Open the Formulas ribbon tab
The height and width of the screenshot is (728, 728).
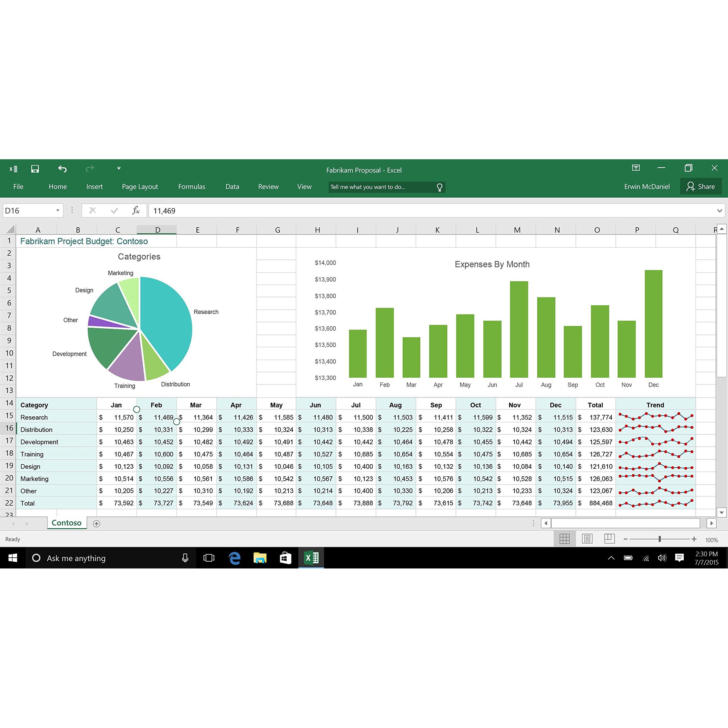coord(191,187)
